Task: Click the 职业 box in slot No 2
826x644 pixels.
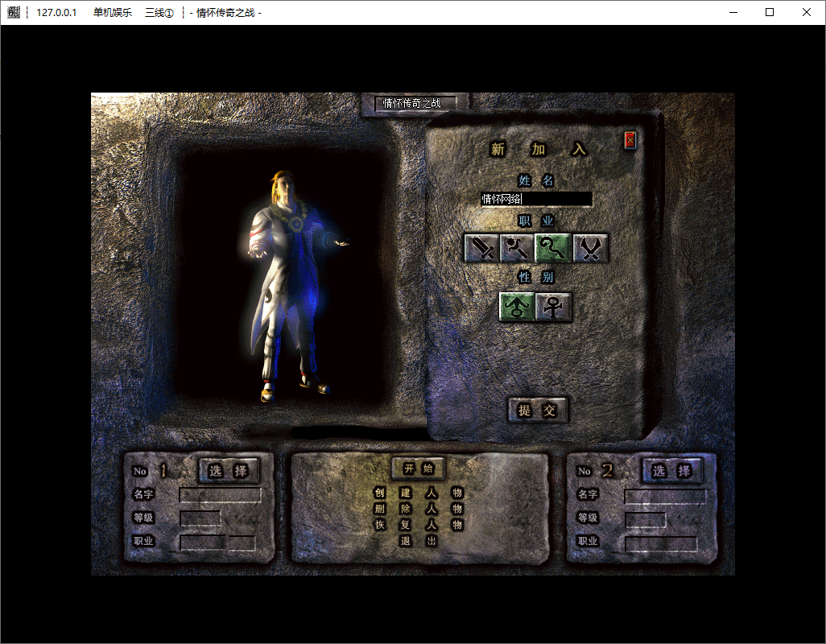Action: point(661,543)
